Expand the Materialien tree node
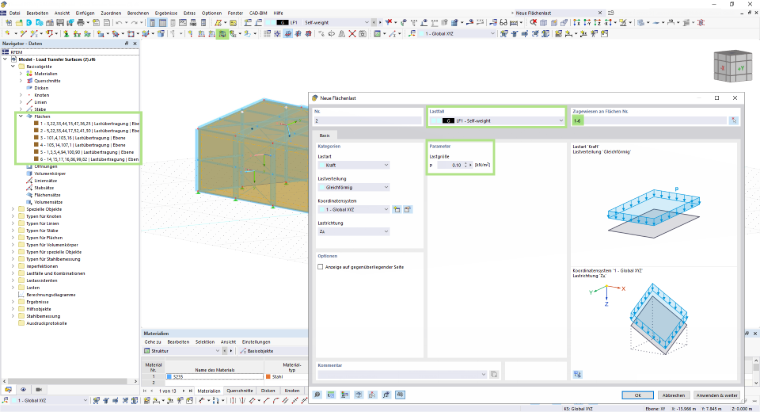760x412 pixels. click(x=21, y=74)
